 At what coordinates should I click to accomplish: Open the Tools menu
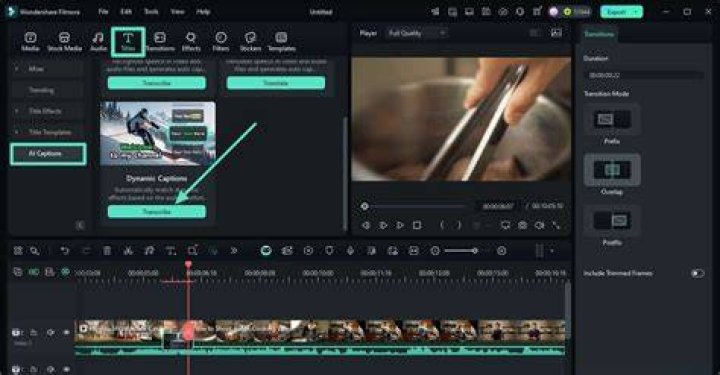(x=151, y=11)
